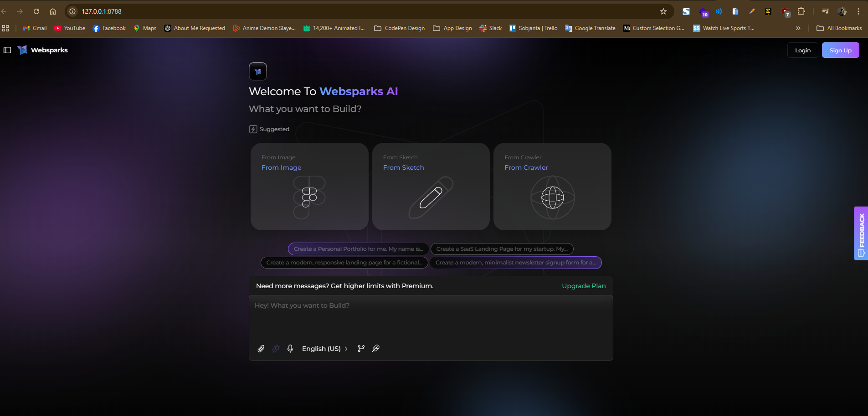Reload the page with refresh icon
The image size is (868, 416).
(x=36, y=11)
